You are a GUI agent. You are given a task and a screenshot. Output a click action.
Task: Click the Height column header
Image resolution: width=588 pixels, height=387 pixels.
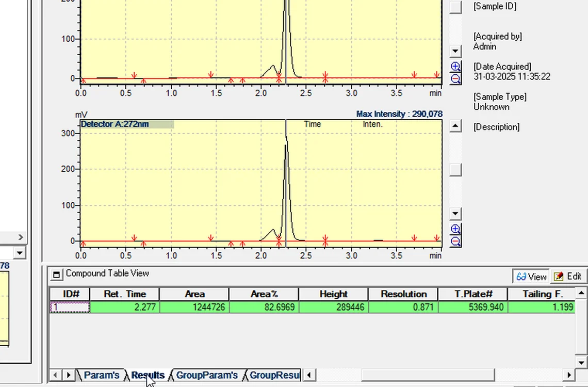[333, 294]
